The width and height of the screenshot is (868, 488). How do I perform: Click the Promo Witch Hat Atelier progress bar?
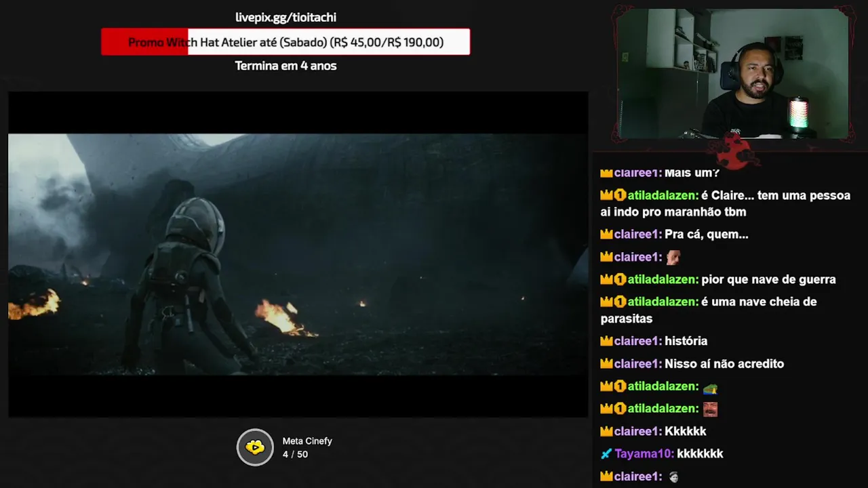285,42
